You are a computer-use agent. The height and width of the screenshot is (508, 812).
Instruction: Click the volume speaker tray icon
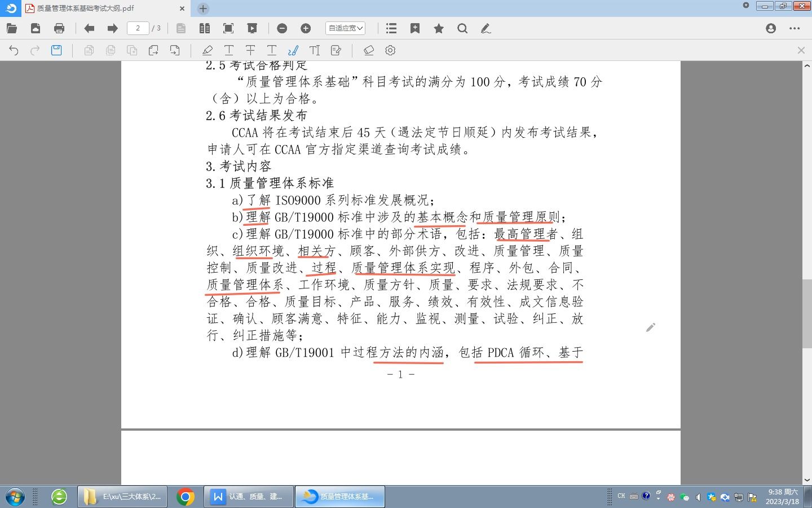698,497
